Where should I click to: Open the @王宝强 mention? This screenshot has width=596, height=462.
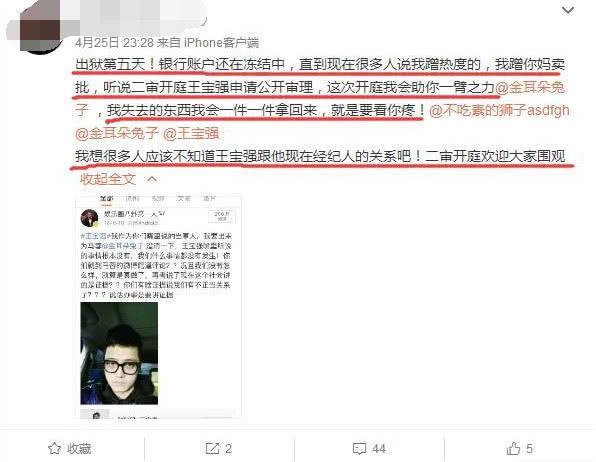[x=191, y=133]
